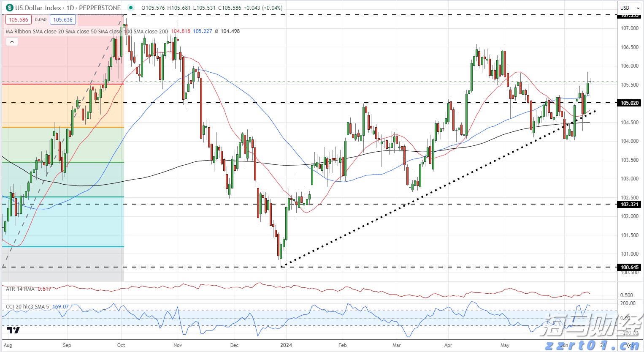Click the 2024 label on time axis
Image resolution: width=644 pixels, height=352 pixels.
coord(286,345)
